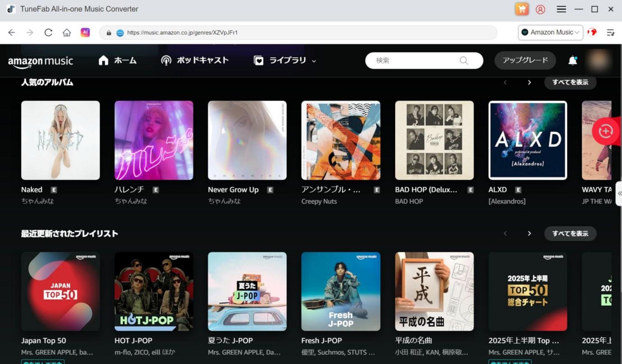Click the red gift icon near service selector
This screenshot has height=364, width=622.
(x=592, y=32)
